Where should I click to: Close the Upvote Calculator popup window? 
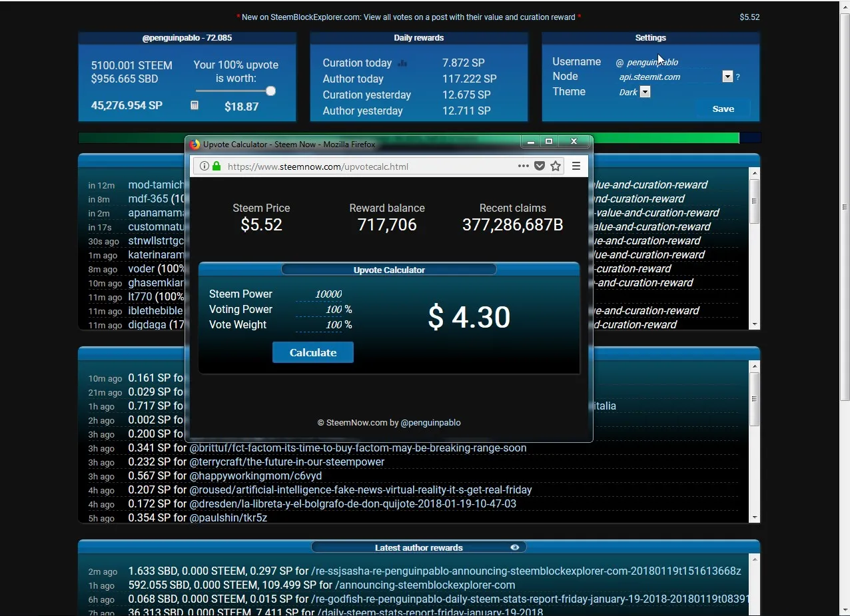pos(574,142)
